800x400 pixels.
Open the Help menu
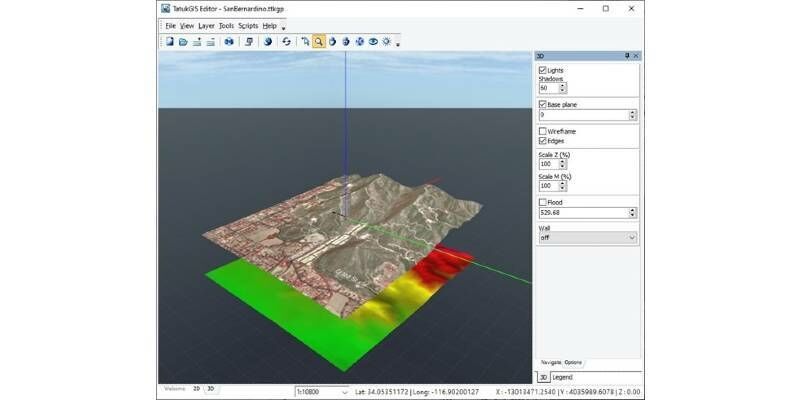coord(269,26)
